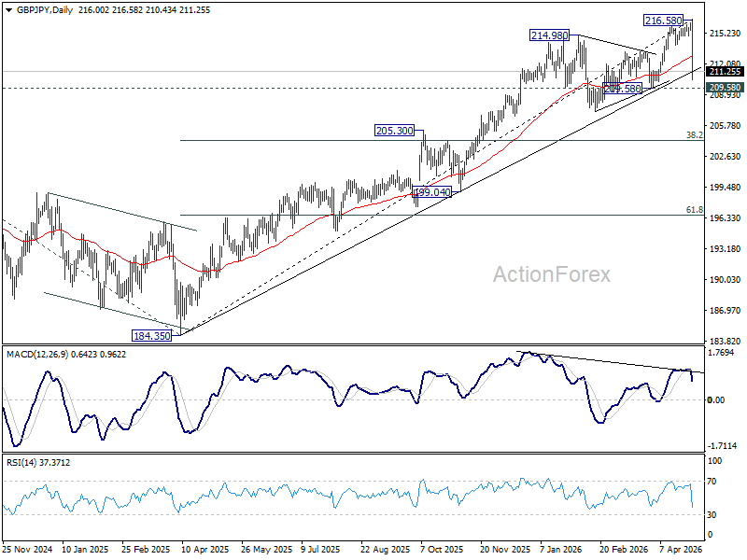This screenshot has height=560, width=747.
Task: Click the RSI 30 level label
Action: pos(712,515)
